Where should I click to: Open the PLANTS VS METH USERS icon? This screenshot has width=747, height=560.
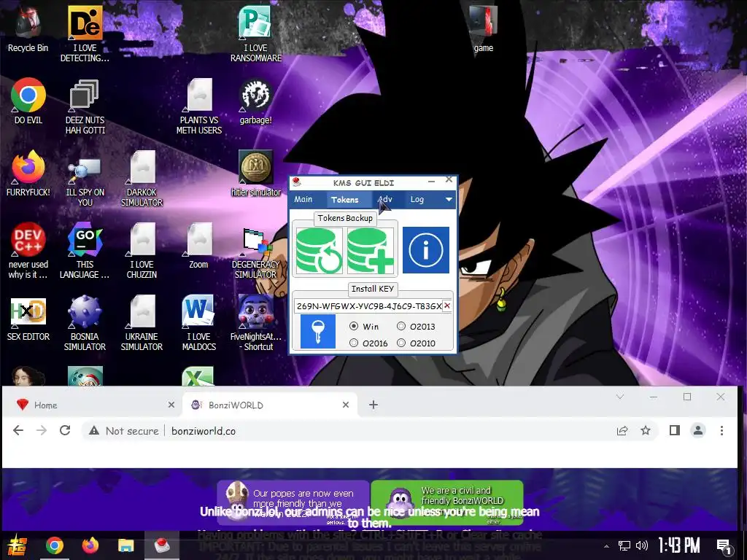tap(199, 106)
